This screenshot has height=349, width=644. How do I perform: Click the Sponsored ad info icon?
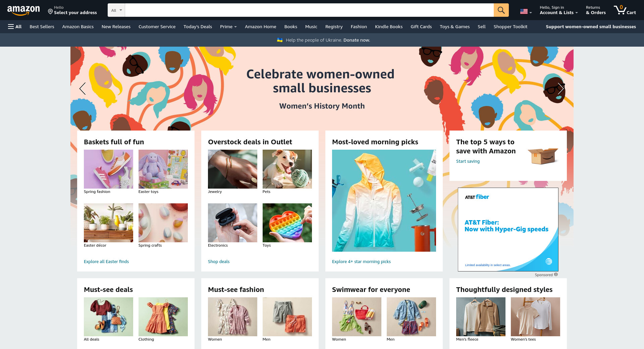(x=556, y=275)
